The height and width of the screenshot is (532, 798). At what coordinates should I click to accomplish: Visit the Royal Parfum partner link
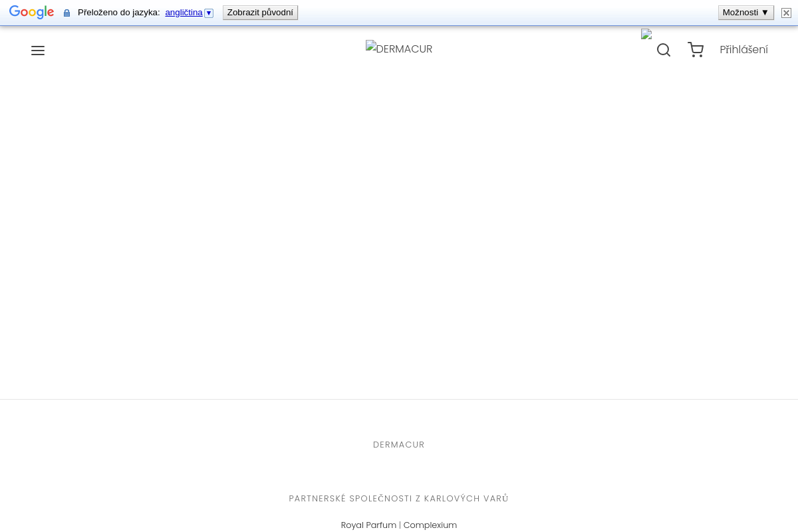tap(368, 525)
